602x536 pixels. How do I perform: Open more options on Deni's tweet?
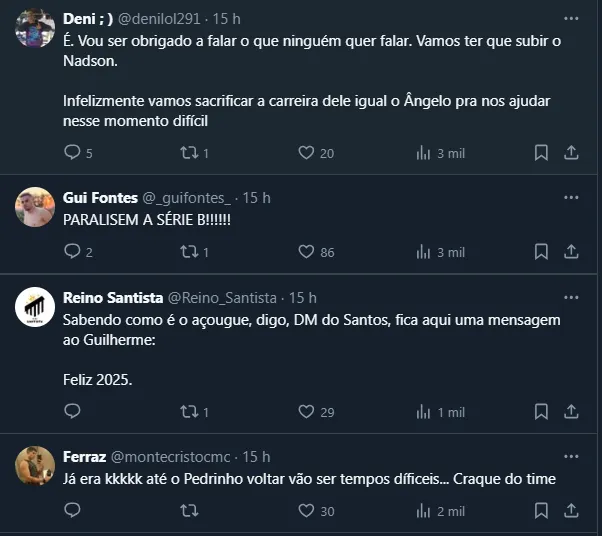571,19
